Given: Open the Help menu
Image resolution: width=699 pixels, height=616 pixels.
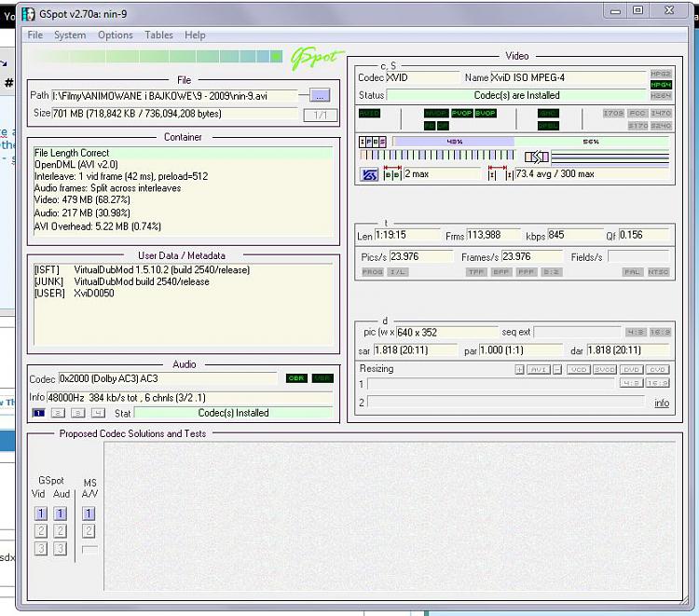Looking at the screenshot, I should pos(195,34).
